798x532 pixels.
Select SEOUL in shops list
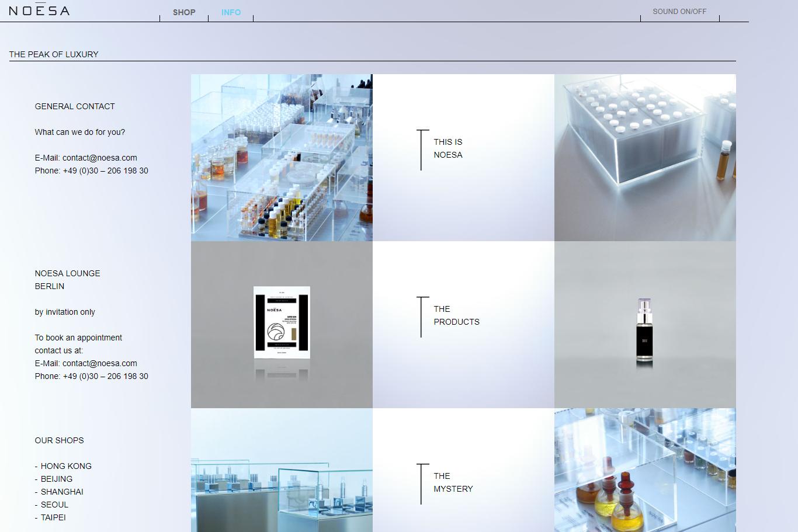click(x=54, y=505)
